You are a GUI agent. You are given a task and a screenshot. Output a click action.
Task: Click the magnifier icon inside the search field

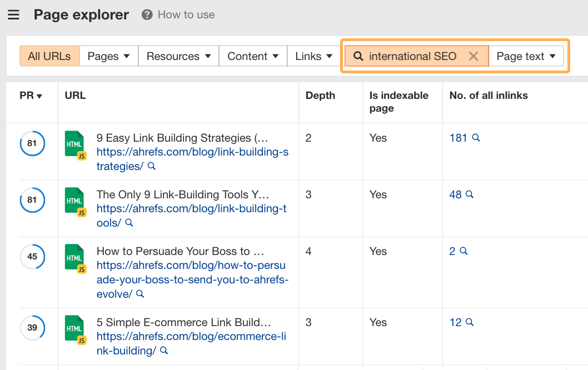[x=358, y=56]
